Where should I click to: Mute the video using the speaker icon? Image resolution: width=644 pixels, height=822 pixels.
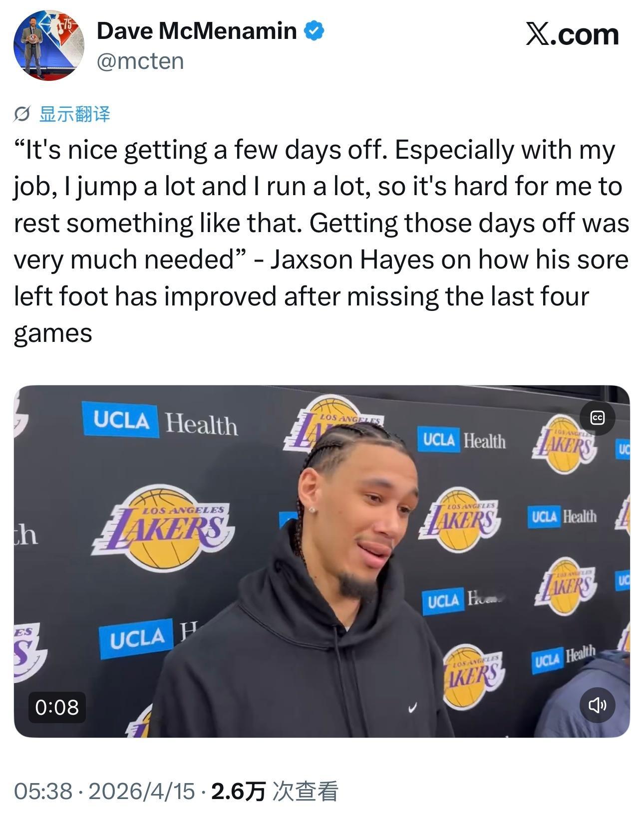click(597, 705)
